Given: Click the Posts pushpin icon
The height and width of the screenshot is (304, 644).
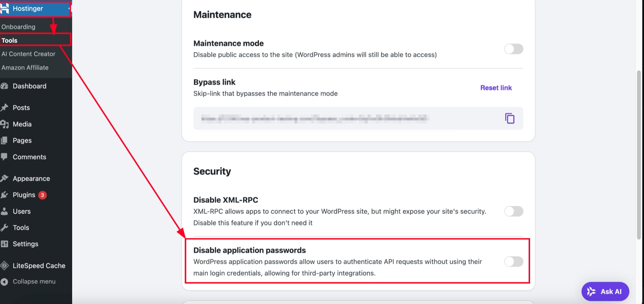Looking at the screenshot, I should [x=5, y=108].
